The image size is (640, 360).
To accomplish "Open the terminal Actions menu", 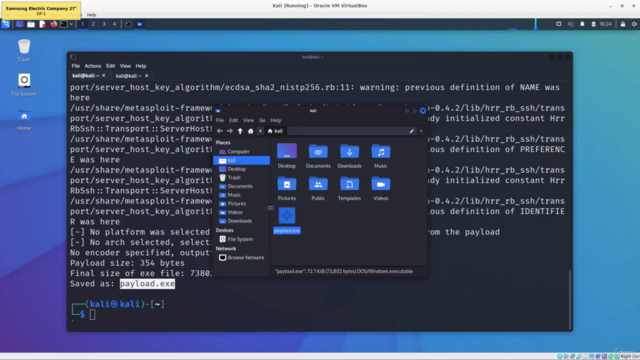I will click(93, 66).
